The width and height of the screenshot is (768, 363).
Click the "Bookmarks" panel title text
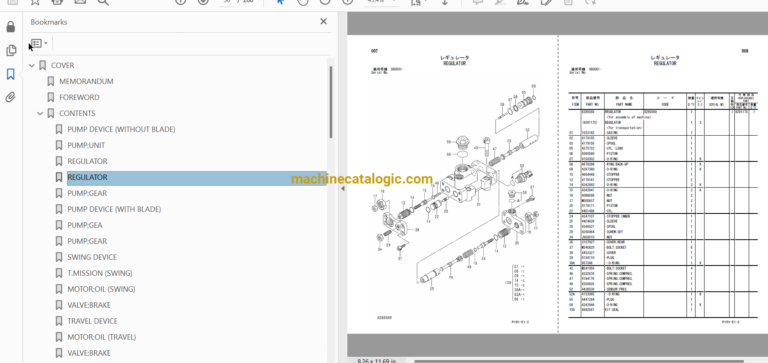pyautogui.click(x=48, y=22)
